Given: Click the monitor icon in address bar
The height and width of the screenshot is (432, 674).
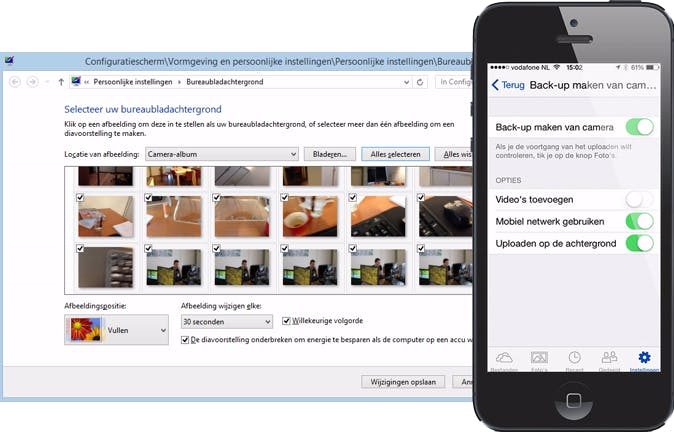Looking at the screenshot, I should click(76, 81).
